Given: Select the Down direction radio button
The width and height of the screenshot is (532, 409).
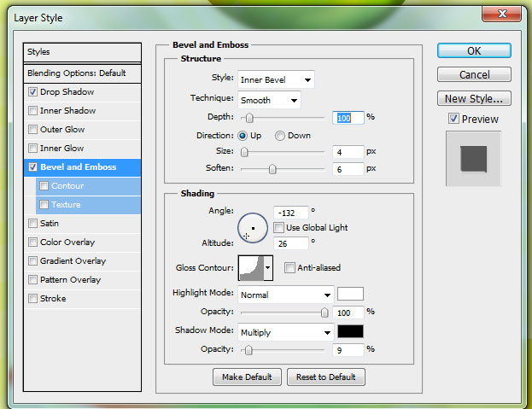Looking at the screenshot, I should coord(279,136).
